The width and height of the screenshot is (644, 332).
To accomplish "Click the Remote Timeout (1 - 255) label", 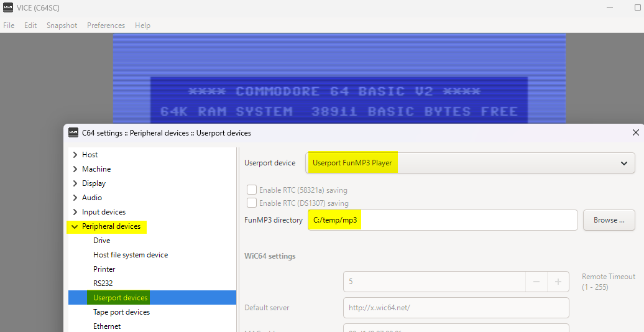I will pos(609,282).
